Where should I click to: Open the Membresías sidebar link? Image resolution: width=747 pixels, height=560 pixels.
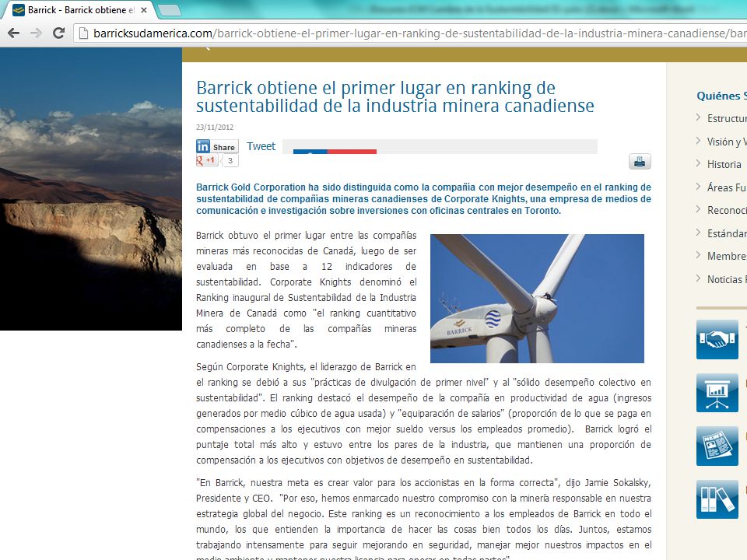(727, 256)
